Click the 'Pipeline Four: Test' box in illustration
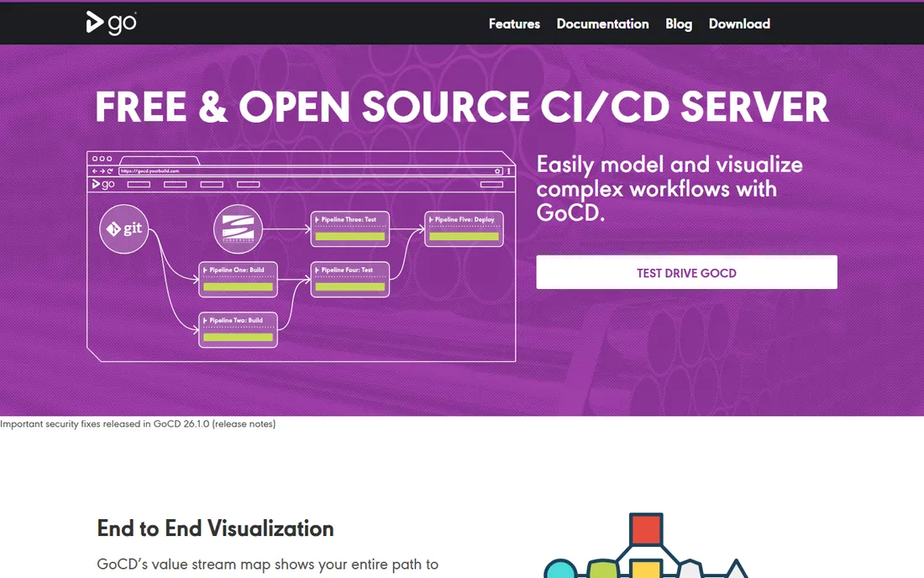 350,279
